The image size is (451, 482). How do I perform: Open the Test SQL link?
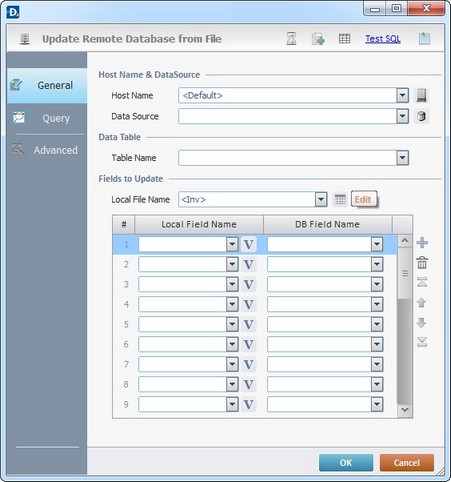coord(383,39)
